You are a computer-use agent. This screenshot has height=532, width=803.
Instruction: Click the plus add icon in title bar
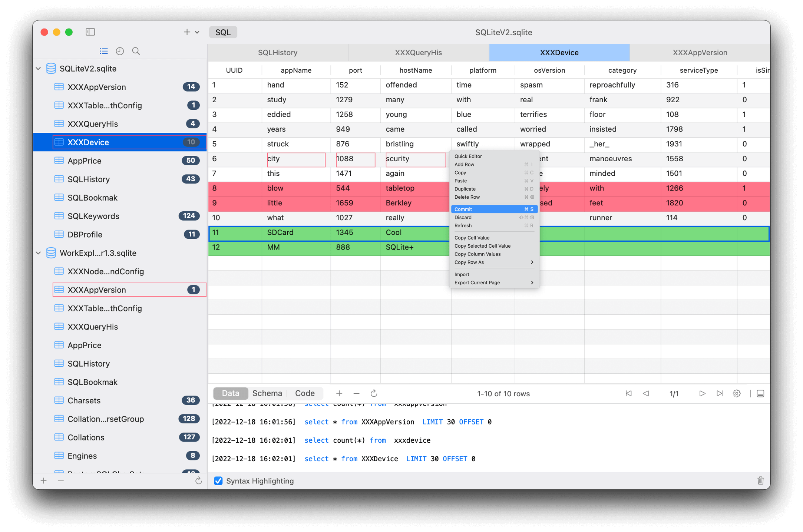point(187,32)
